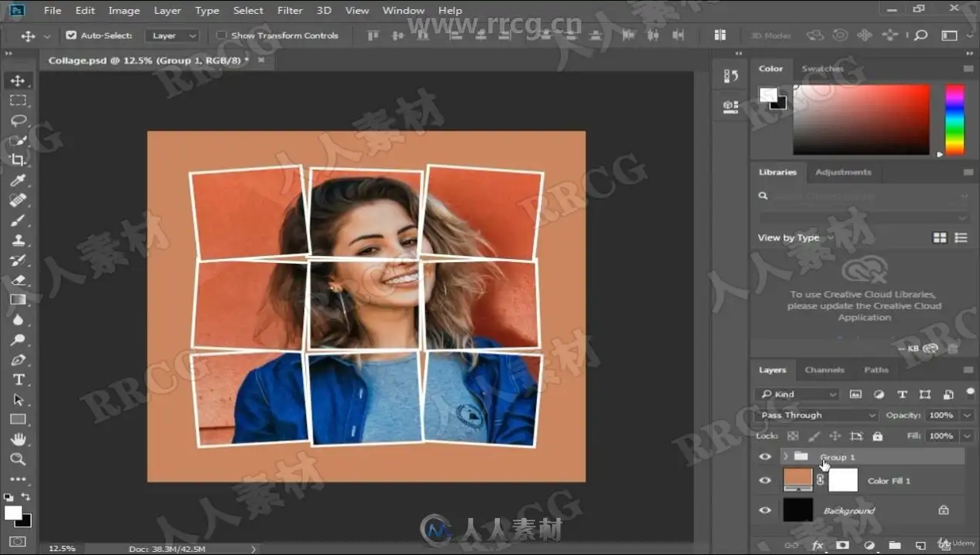This screenshot has height=555, width=980.
Task: Pick a hue from the color spectrum bar
Action: point(955,119)
